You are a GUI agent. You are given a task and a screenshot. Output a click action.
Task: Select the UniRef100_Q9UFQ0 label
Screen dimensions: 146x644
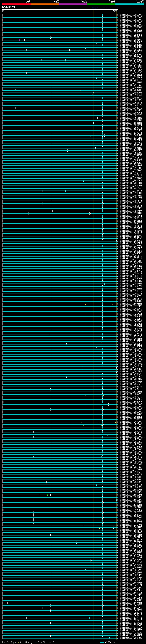(131, 638)
